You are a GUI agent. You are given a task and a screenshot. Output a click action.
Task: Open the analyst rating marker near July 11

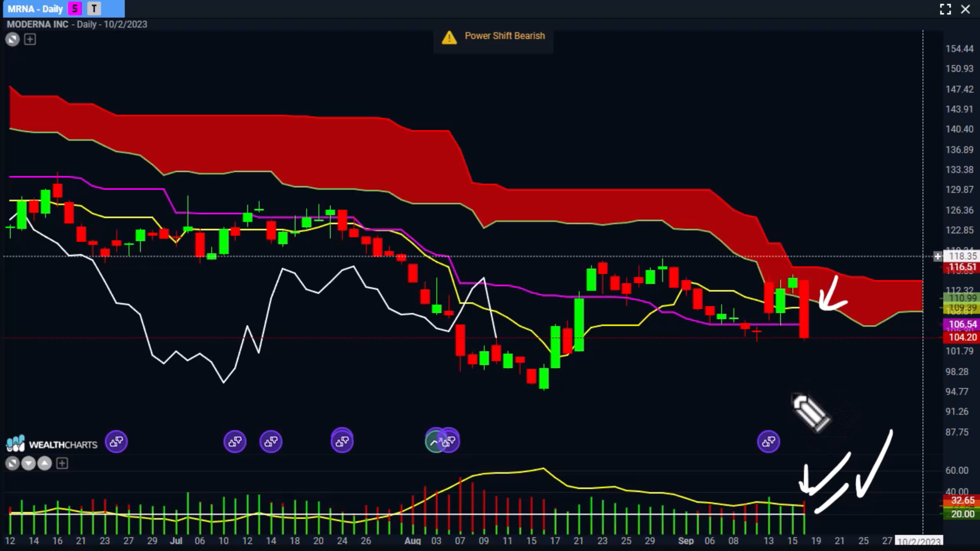point(235,441)
